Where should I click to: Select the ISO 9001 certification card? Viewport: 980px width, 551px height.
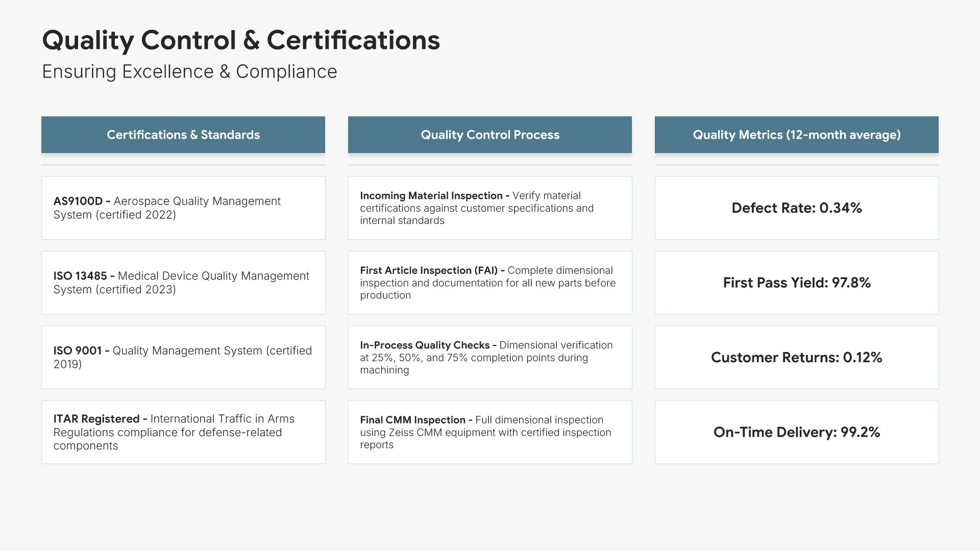[183, 358]
